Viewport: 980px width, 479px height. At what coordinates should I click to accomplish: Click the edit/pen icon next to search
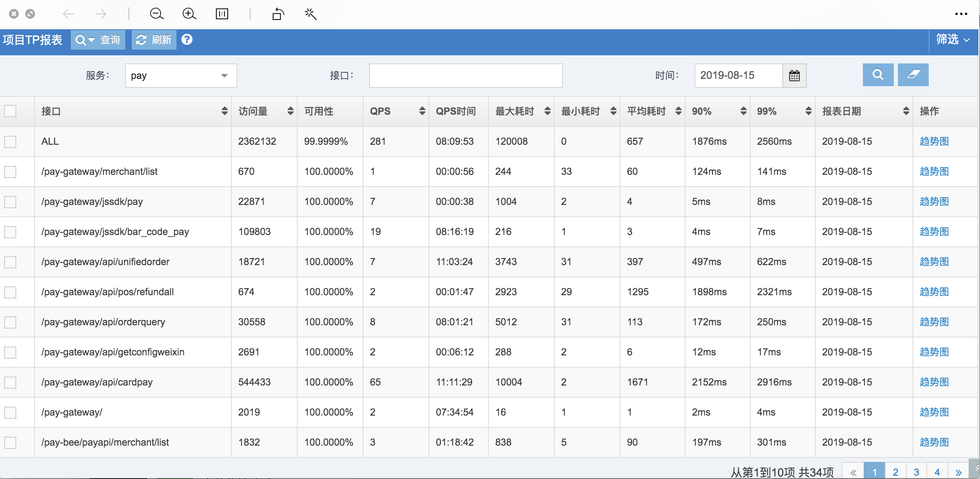pyautogui.click(x=912, y=75)
